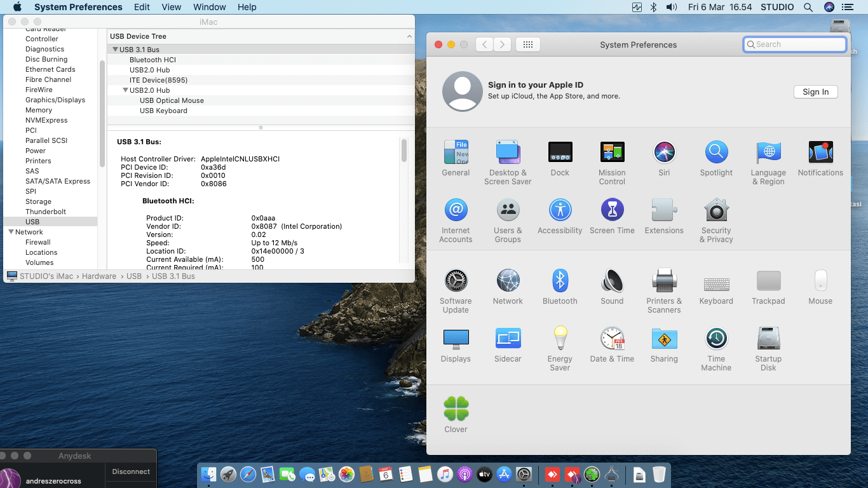The image size is (868, 488).
Task: Open Time Machine preferences
Action: 716,338
